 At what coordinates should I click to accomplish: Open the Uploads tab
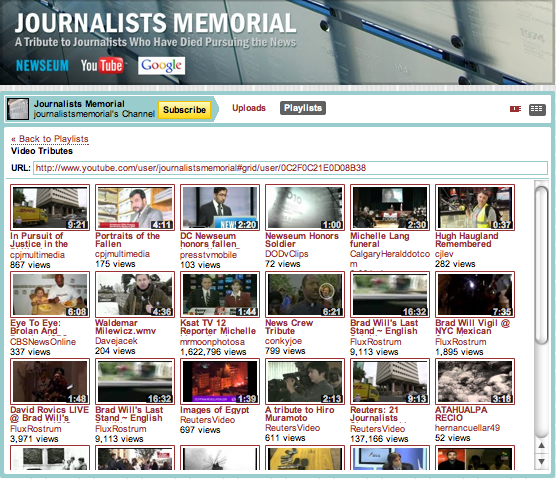tap(249, 108)
